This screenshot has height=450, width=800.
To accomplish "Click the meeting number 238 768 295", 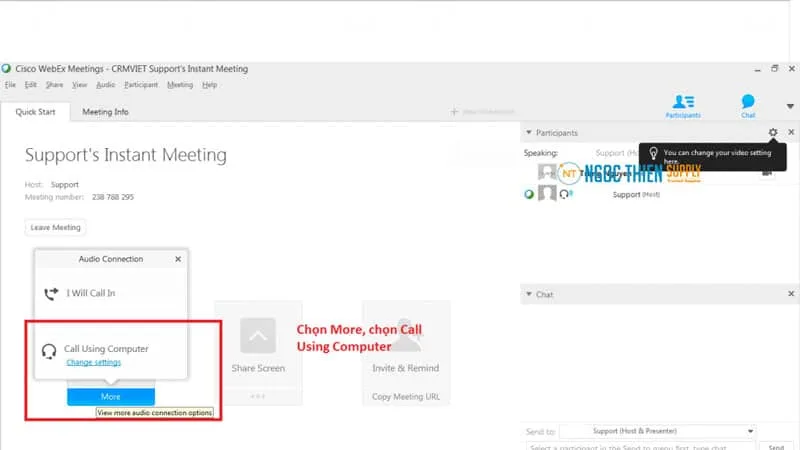I will (x=113, y=197).
